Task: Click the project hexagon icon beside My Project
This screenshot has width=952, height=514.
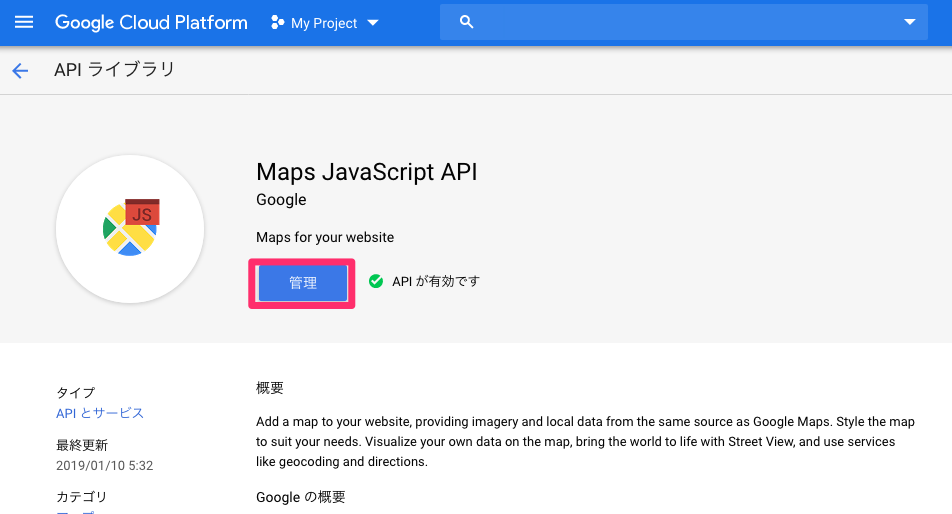Action: [277, 22]
